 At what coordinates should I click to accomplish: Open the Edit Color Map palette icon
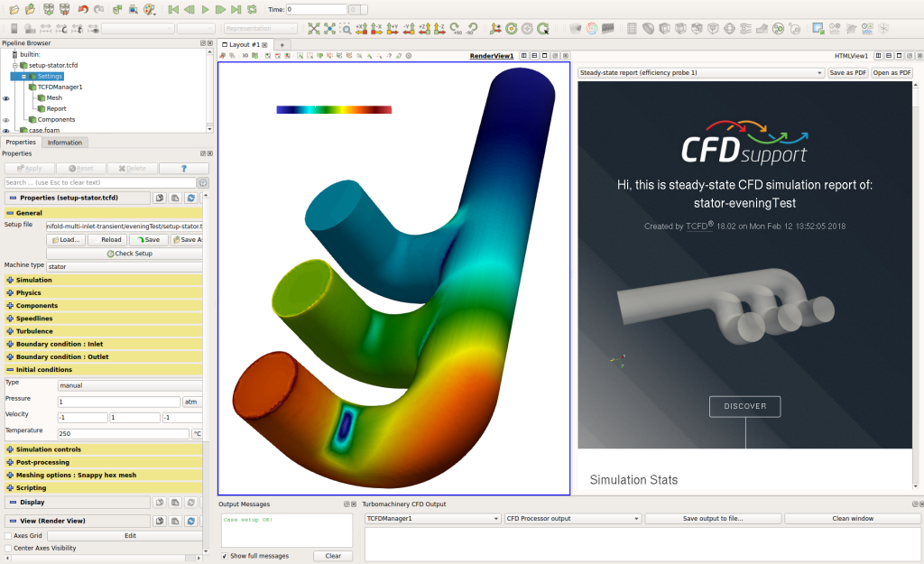point(147,9)
